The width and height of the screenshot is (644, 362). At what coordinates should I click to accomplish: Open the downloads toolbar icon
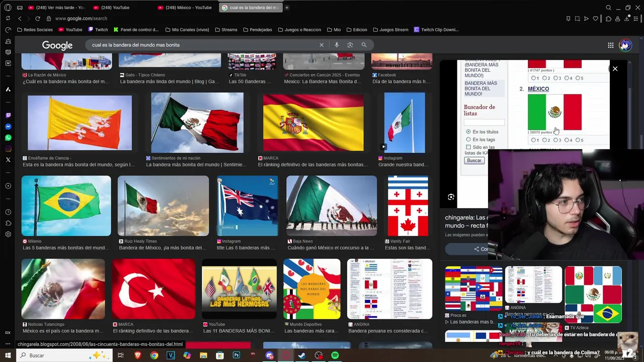pyautogui.click(x=627, y=19)
